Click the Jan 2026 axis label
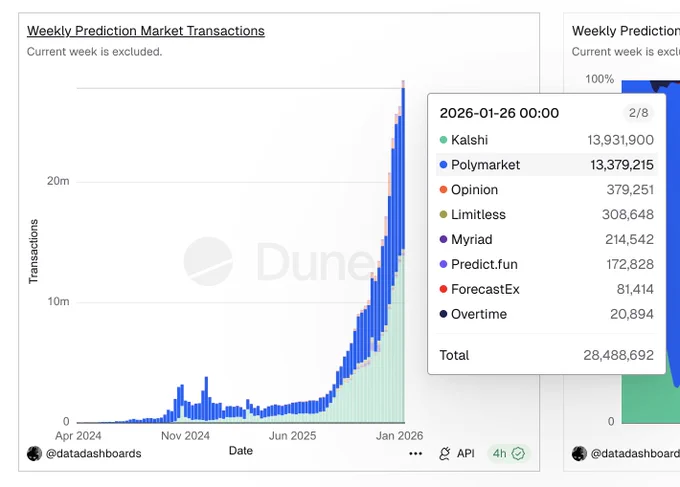This screenshot has width=680, height=487. tap(399, 436)
